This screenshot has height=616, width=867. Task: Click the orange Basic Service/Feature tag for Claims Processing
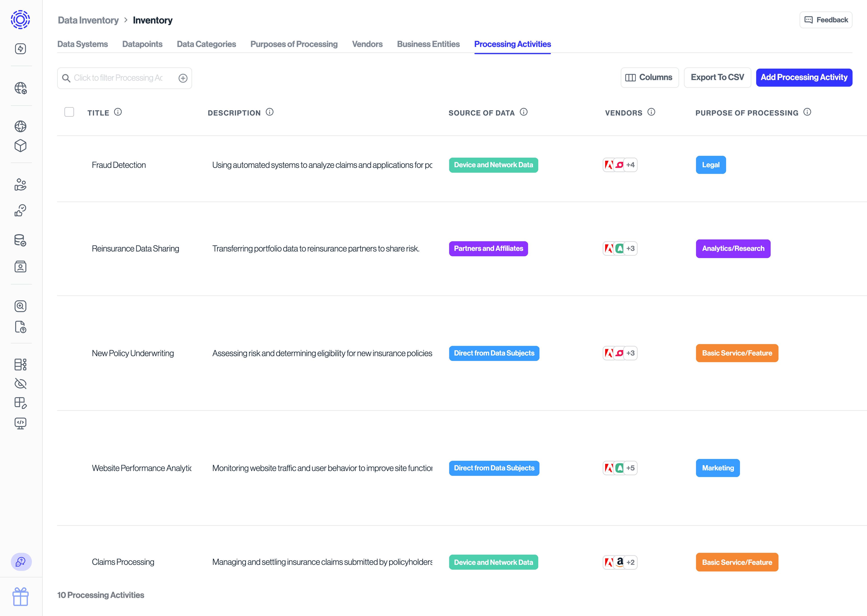click(x=737, y=562)
